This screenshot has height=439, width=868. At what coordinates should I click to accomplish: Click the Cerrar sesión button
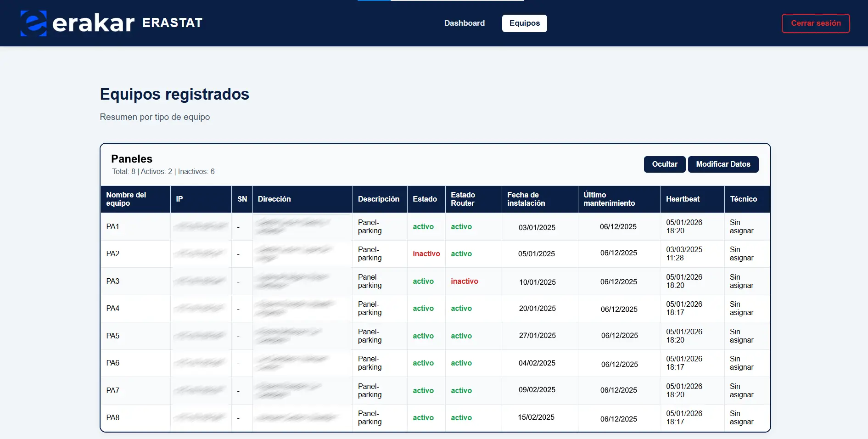[x=816, y=23]
